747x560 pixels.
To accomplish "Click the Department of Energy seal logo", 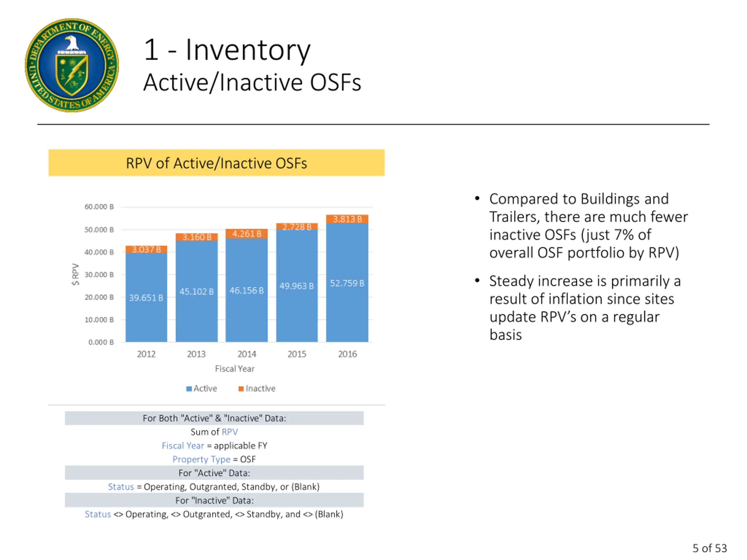I will click(x=72, y=65).
